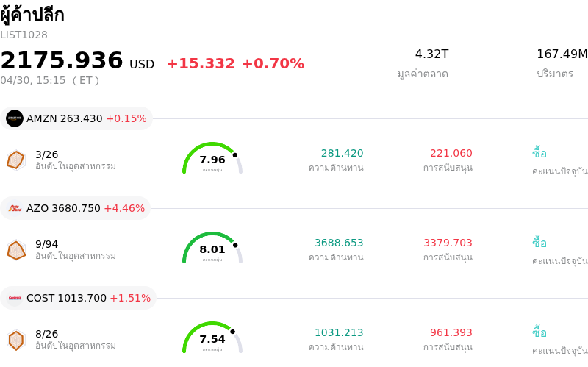588x367 pixels.
Task: Click AMZN resistance value 281.420
Action: coord(342,153)
